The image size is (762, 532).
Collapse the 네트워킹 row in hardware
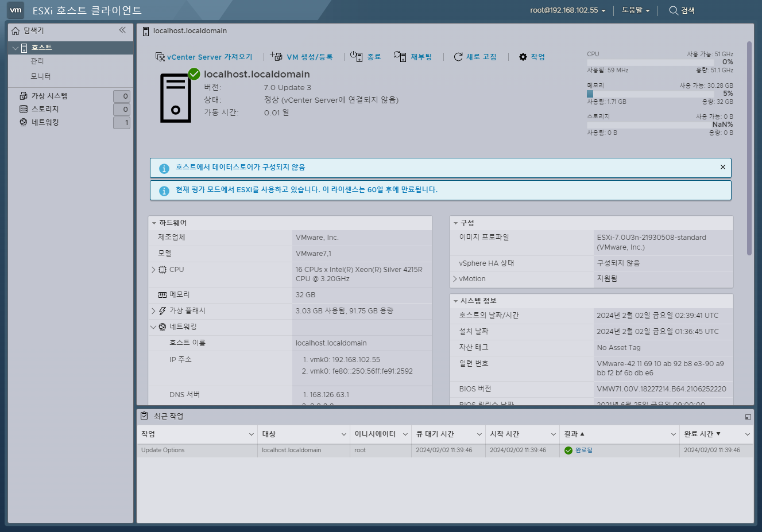click(153, 327)
